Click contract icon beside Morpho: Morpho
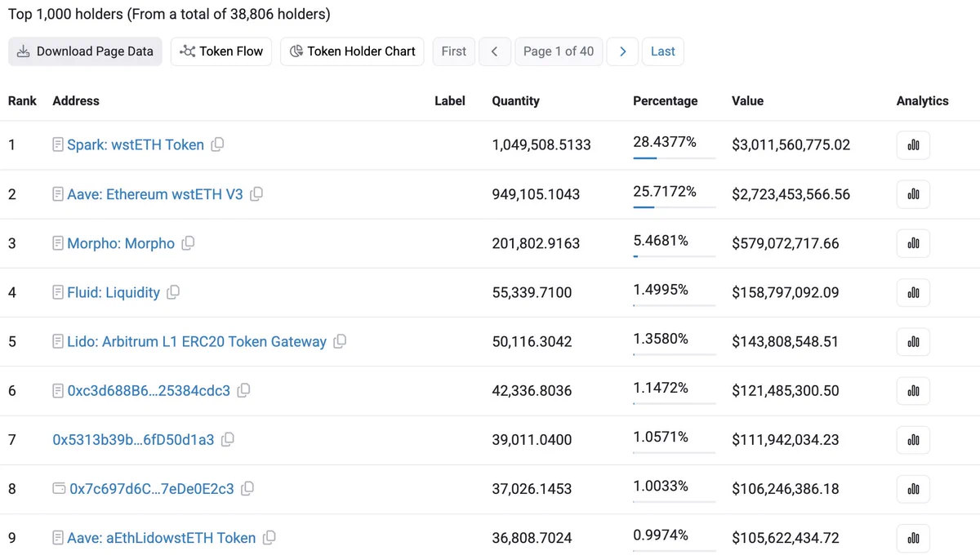The height and width of the screenshot is (560, 980). point(58,243)
